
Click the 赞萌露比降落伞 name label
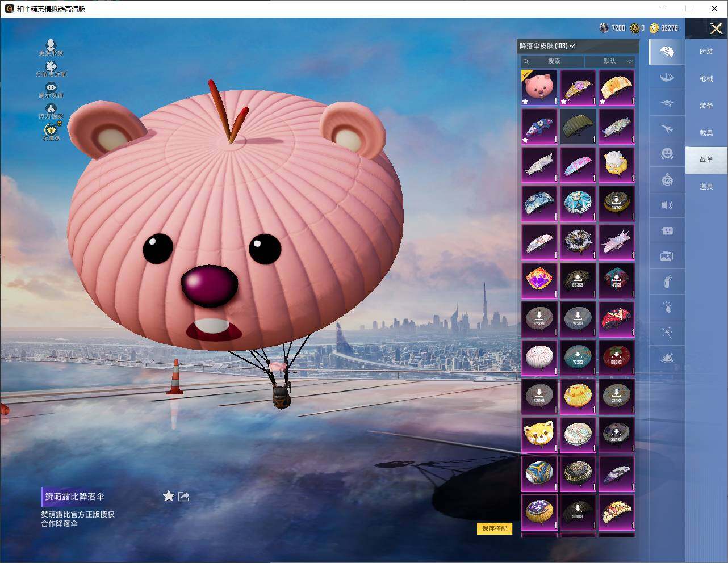(75, 497)
